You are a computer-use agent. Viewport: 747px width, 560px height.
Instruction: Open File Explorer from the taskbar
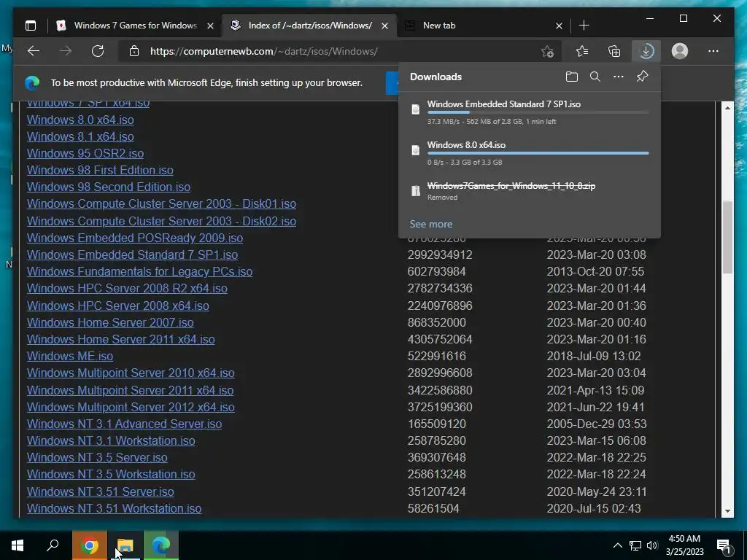tap(125, 545)
